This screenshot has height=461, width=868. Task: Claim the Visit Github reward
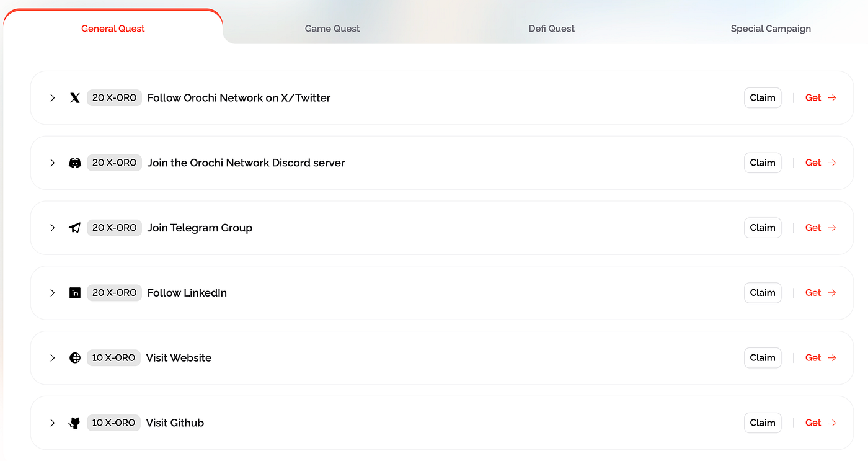(x=763, y=423)
